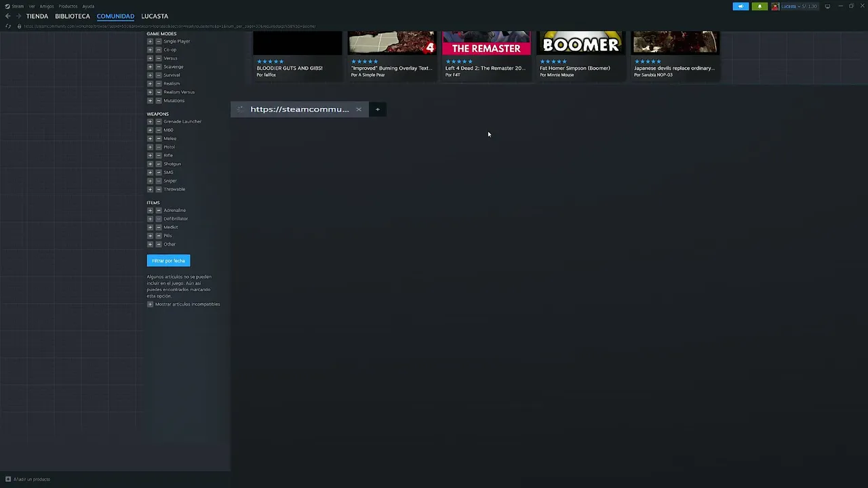Screen dimensions: 868x488
Task: Click the back navigation arrow
Action: click(x=7, y=16)
